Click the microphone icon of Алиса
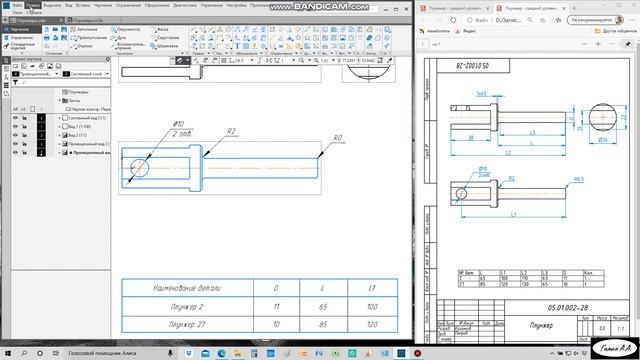 point(171,353)
